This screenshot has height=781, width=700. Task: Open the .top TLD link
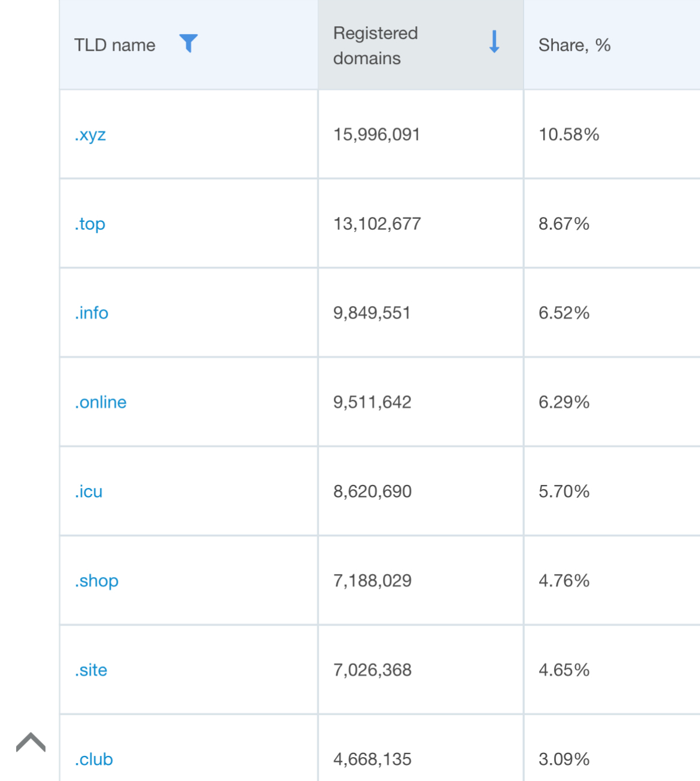click(90, 224)
